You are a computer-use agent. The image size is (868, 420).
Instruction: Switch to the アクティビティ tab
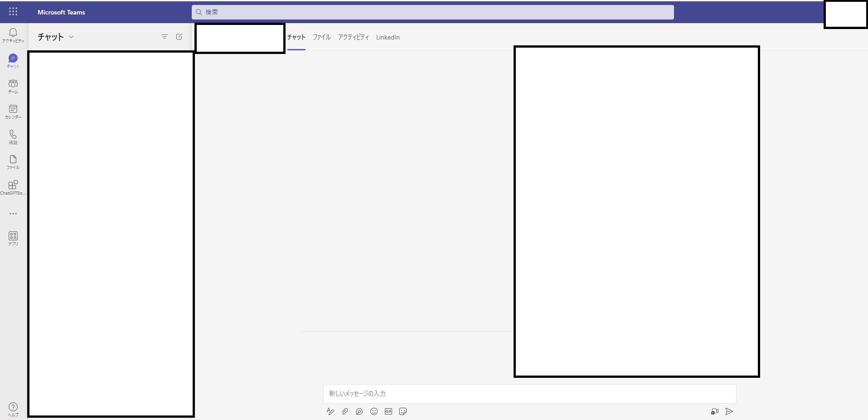354,37
